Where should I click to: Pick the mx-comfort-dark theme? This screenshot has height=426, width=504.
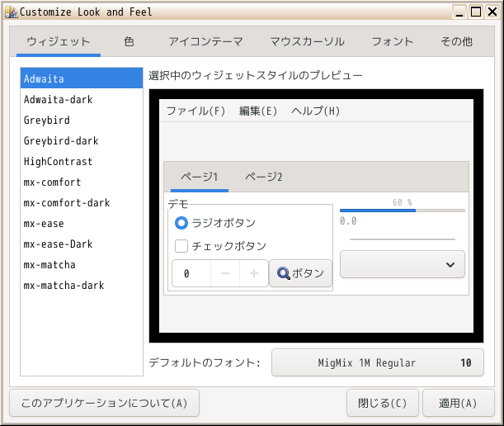click(x=82, y=203)
